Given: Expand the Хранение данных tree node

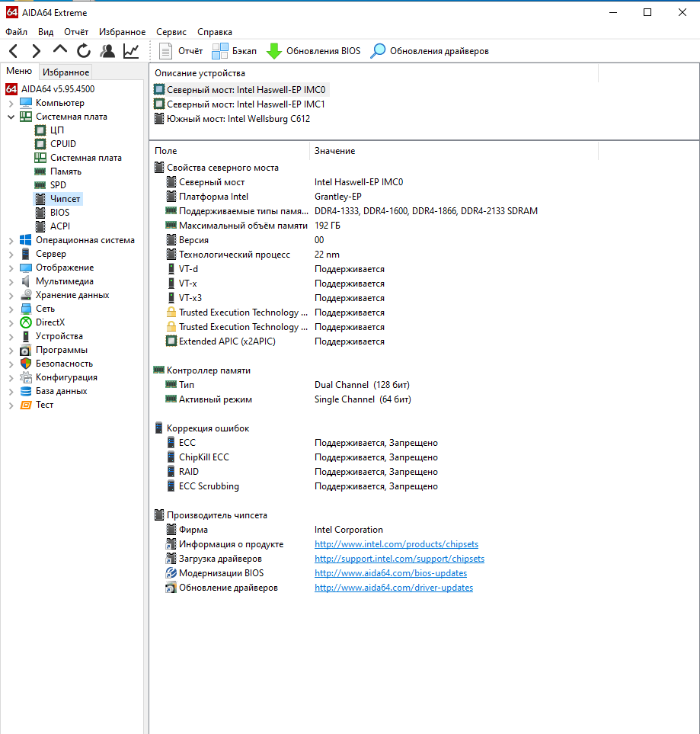Looking at the screenshot, I should pos(11,295).
